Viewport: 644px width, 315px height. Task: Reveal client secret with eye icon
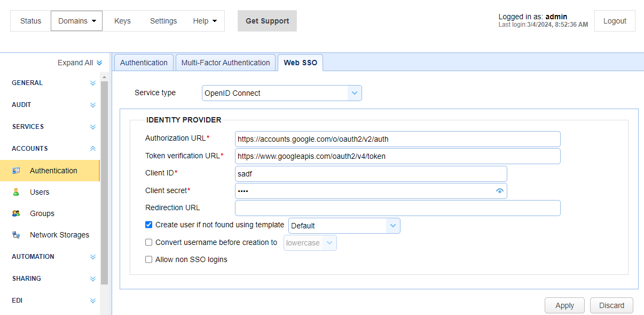[x=500, y=191]
